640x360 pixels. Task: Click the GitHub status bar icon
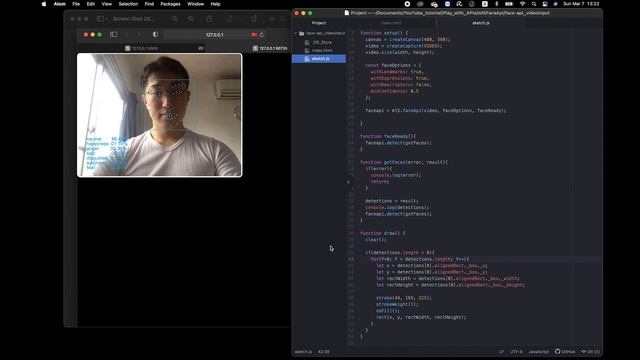[565, 351]
